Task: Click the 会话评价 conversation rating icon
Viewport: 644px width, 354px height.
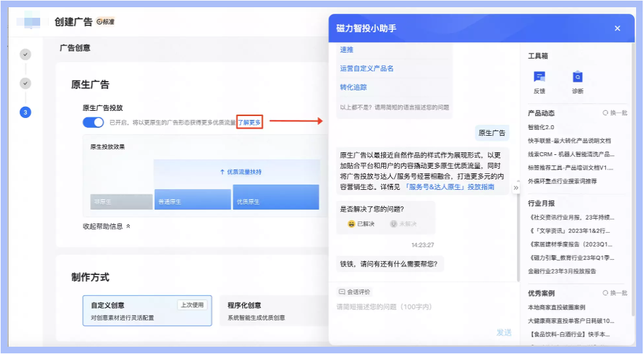Action: coord(342,291)
